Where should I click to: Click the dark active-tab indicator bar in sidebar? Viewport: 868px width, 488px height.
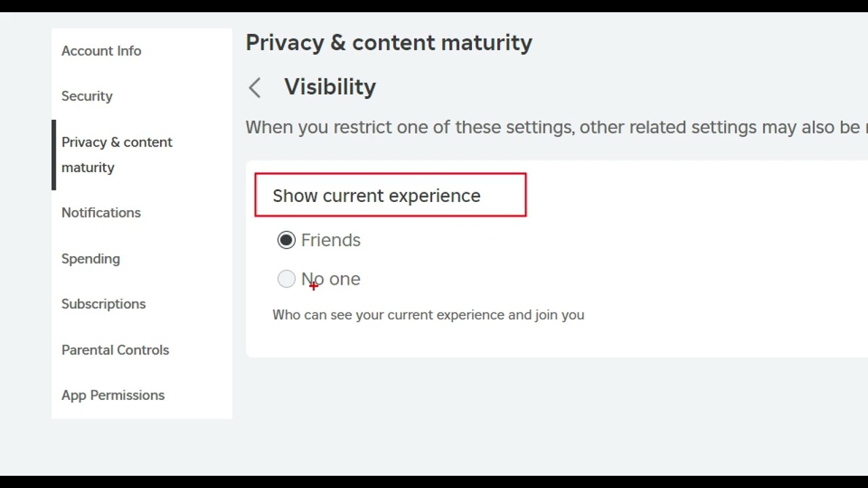pos(54,155)
